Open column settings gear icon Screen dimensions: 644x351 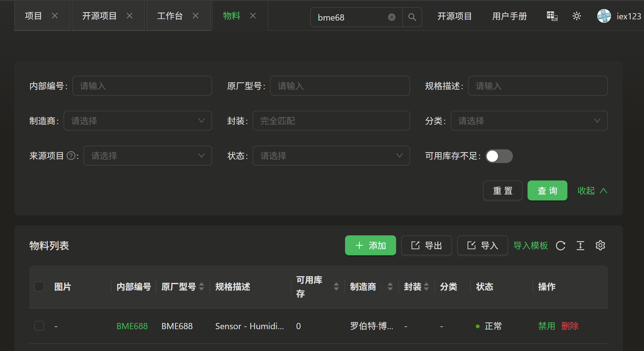(x=600, y=246)
